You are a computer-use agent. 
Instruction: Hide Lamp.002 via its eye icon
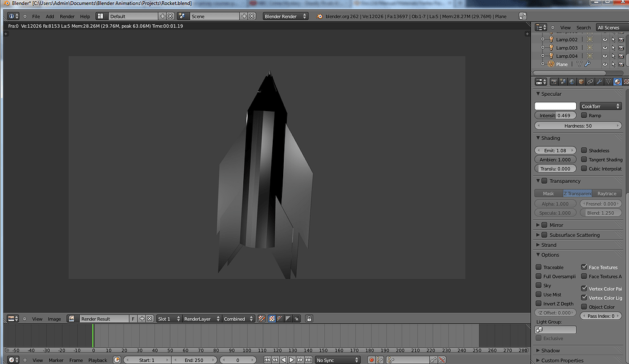(x=605, y=39)
